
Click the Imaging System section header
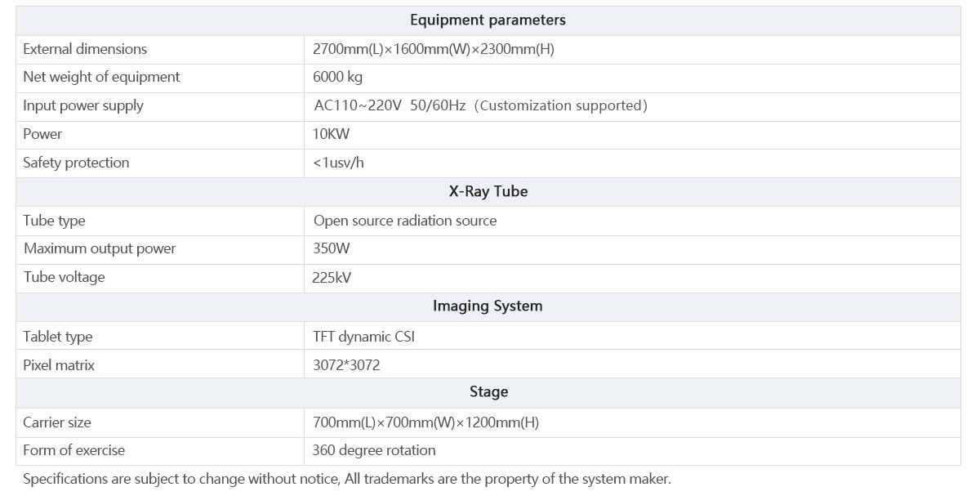click(x=488, y=306)
